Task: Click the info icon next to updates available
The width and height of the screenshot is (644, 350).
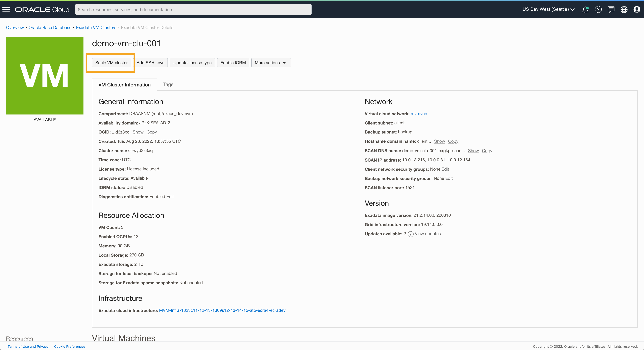Action: click(410, 234)
